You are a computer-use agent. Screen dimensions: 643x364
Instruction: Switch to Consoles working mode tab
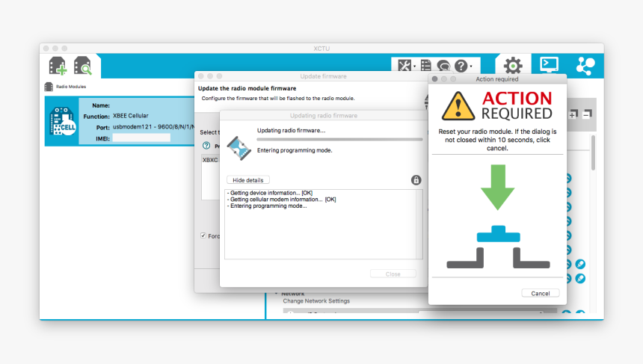coord(549,65)
